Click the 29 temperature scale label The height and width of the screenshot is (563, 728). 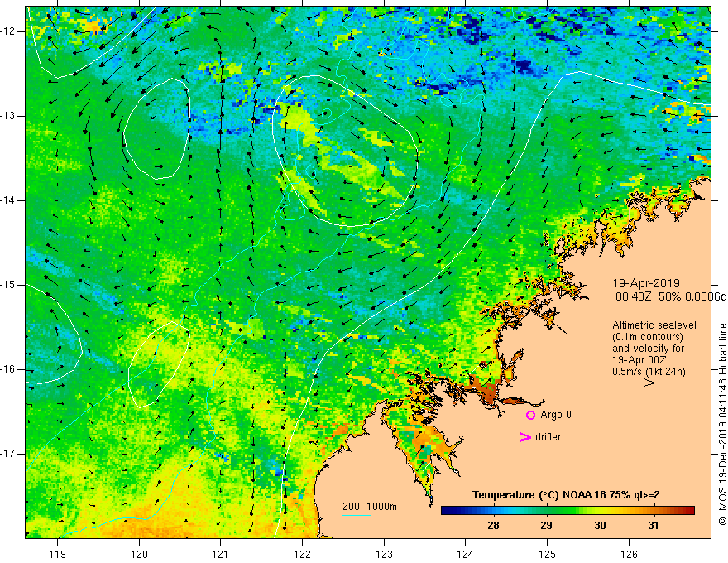click(x=547, y=526)
